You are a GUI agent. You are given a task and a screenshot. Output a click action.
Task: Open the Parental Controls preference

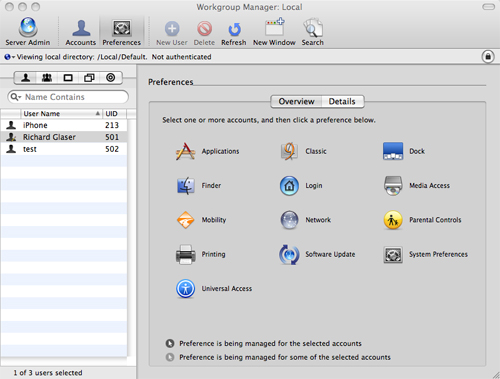422,220
